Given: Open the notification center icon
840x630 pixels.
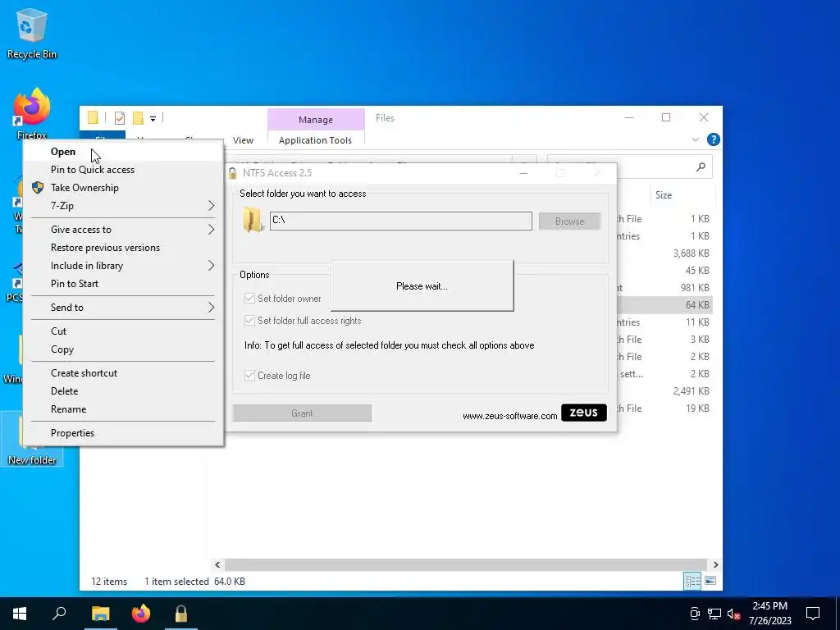Looking at the screenshot, I should [813, 614].
